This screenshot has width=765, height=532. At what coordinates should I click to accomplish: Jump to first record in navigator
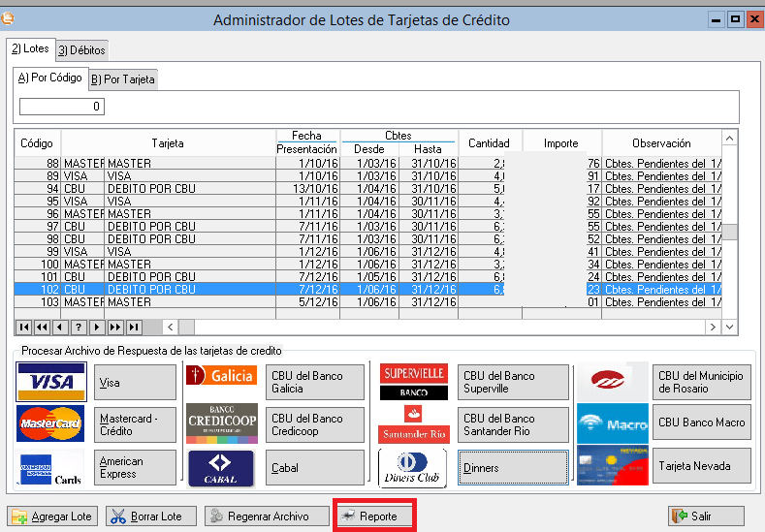(x=24, y=328)
